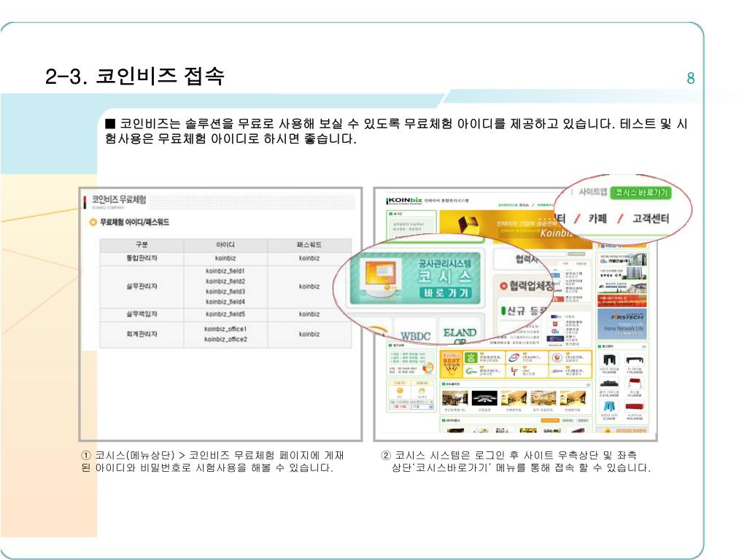The width and height of the screenshot is (747, 560).
Task: Select the koinbiz_office2 ID
Action: tap(225, 340)
